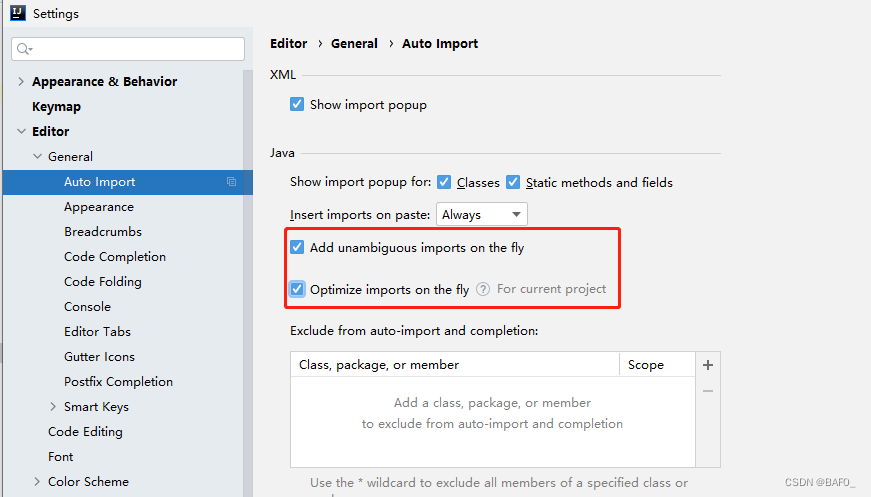Click the Auto Import breadcrumb
Screen dimensions: 871x497
(x=440, y=43)
